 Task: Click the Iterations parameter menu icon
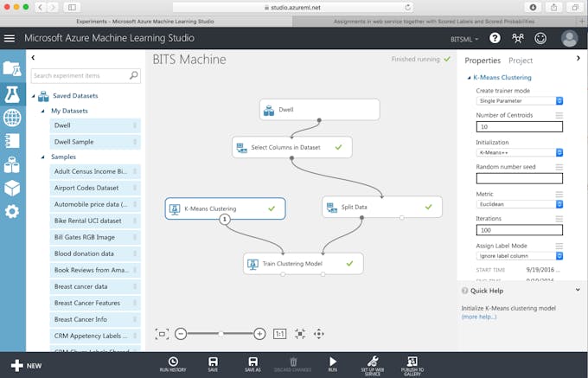tap(559, 219)
